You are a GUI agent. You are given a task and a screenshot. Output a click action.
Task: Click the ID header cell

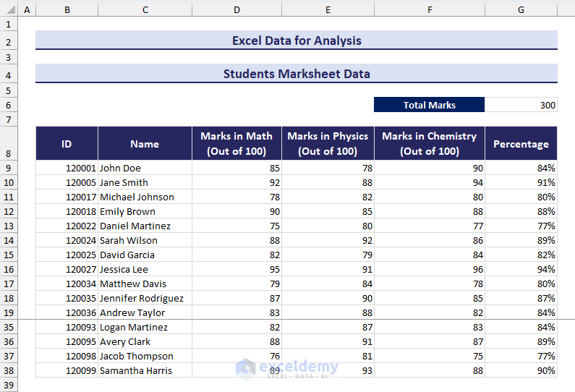(67, 144)
